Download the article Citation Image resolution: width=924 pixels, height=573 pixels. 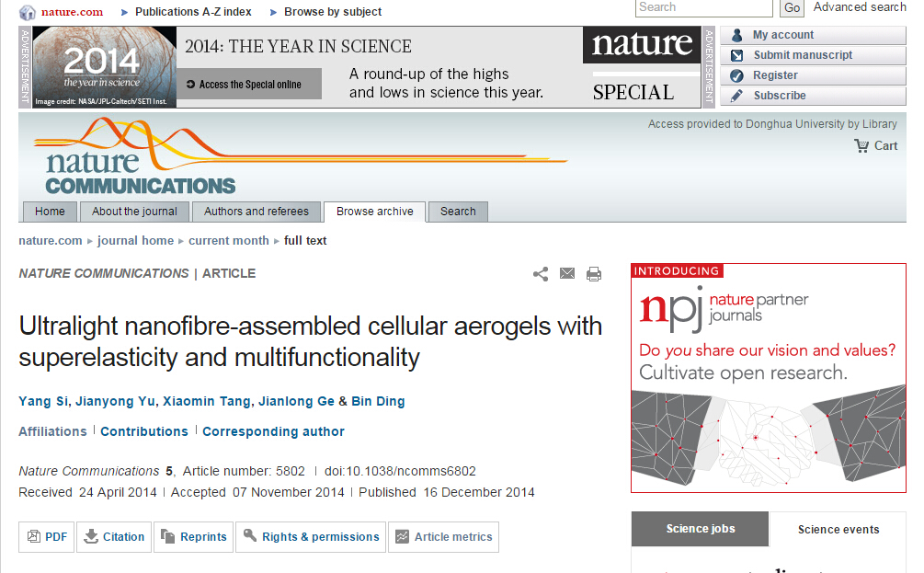click(x=114, y=537)
